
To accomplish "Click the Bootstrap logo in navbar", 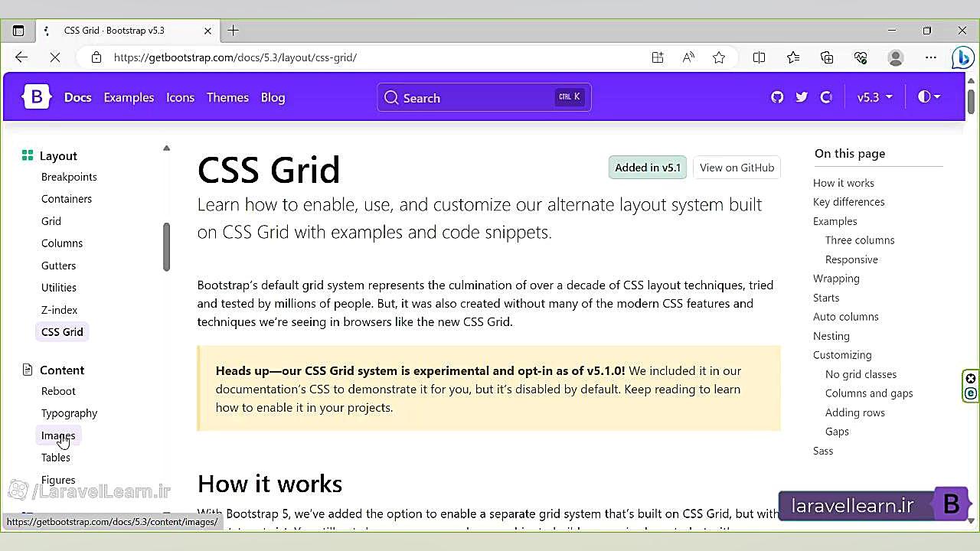I will [36, 97].
